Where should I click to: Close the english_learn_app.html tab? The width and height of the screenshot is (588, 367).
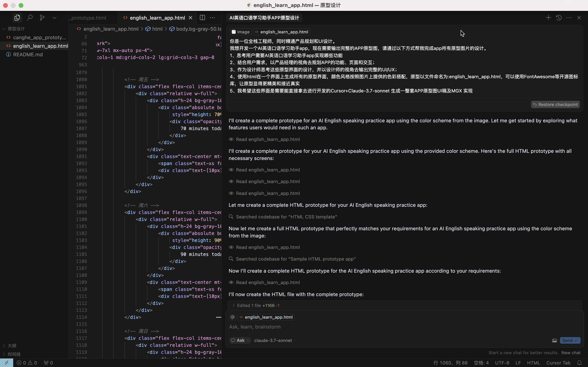[191, 18]
